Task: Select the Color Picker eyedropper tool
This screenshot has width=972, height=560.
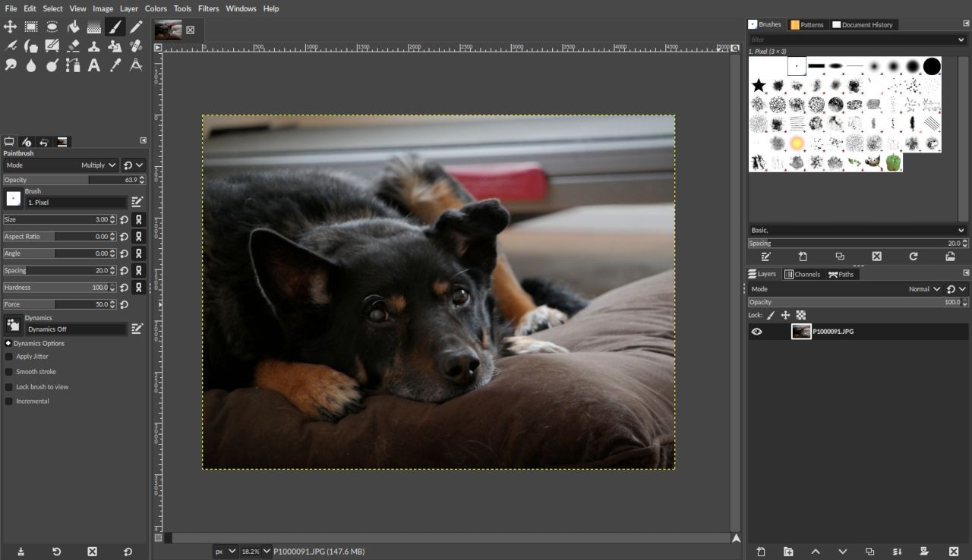Action: point(115,66)
